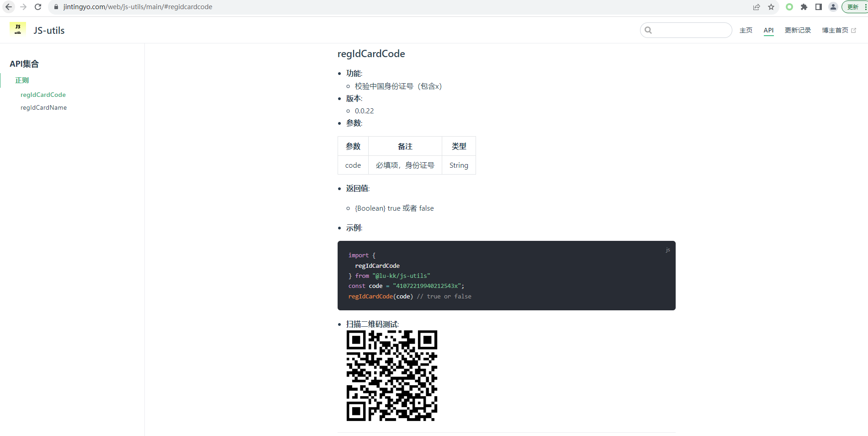Select 正则 in the sidebar

coord(22,80)
